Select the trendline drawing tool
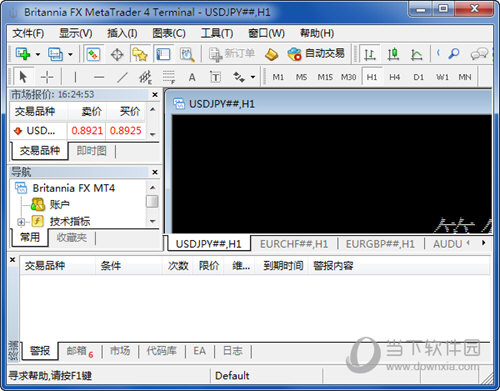500x391 pixels. coord(122,77)
